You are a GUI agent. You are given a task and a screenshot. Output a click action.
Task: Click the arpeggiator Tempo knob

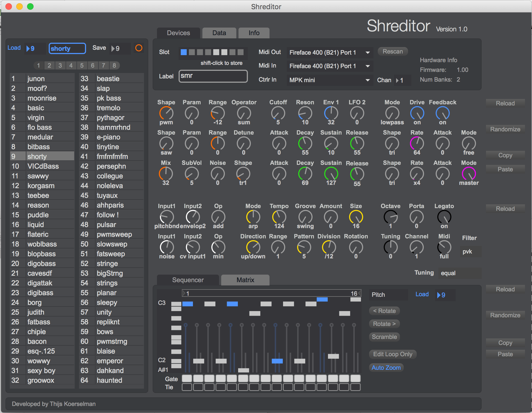[x=279, y=217]
